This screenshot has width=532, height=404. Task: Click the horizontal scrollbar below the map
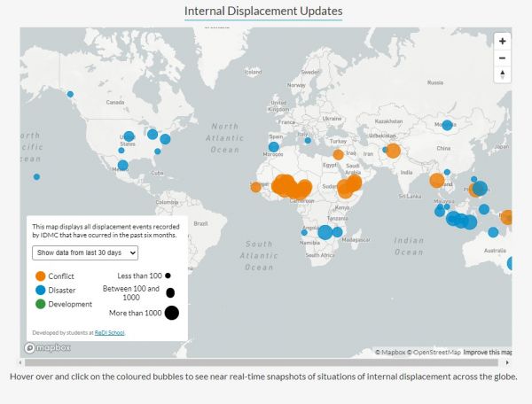[266, 362]
